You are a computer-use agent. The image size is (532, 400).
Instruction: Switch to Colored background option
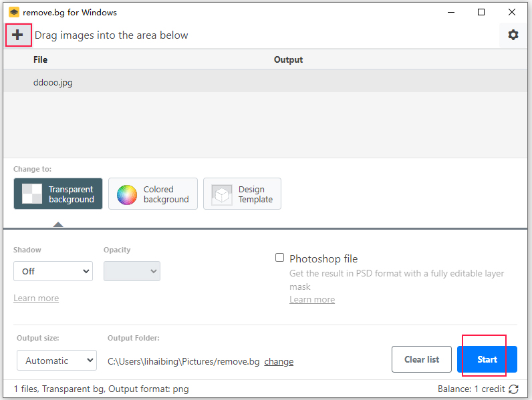(x=153, y=194)
